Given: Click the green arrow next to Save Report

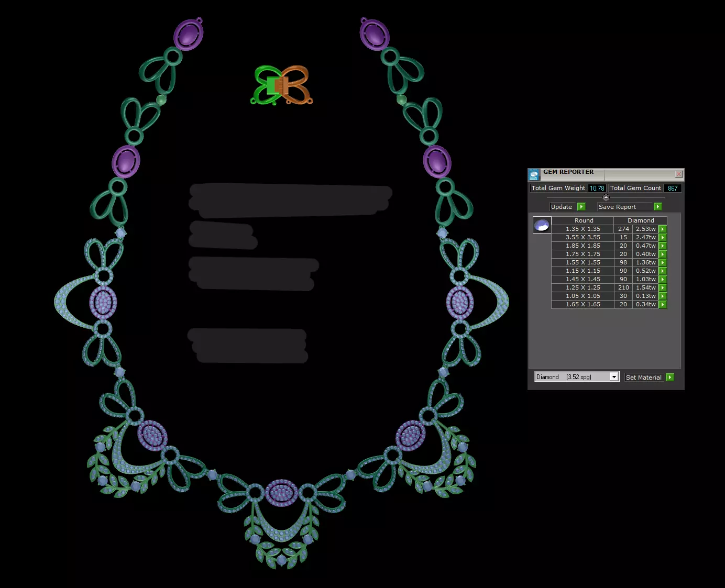Looking at the screenshot, I should click(658, 207).
